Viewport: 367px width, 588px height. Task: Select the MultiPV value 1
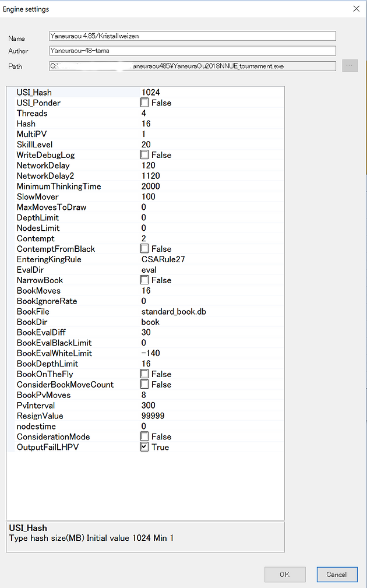[143, 134]
